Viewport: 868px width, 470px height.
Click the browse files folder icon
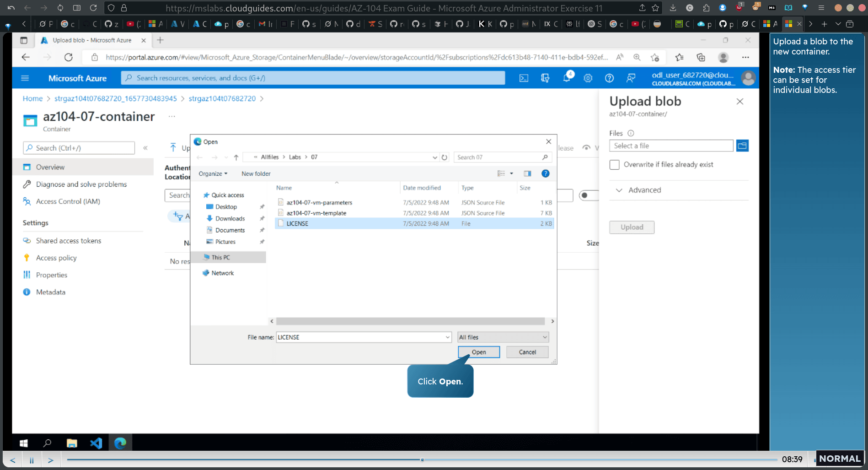[742, 146]
